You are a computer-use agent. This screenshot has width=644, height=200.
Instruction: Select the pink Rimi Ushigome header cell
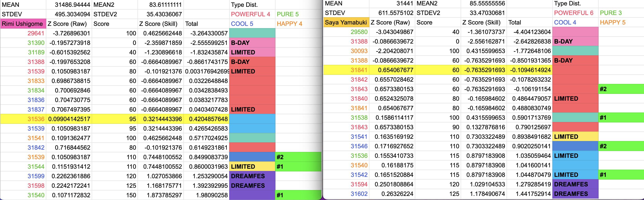[x=23, y=24]
